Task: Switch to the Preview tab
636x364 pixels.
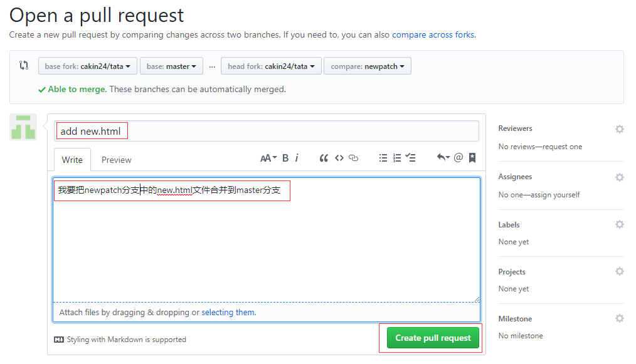Action: coord(117,160)
